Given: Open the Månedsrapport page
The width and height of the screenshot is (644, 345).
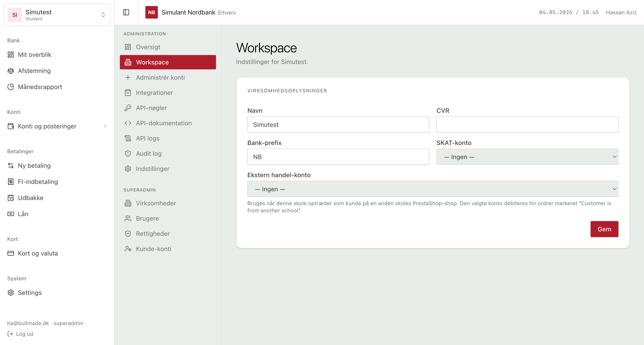Looking at the screenshot, I should (x=57, y=87).
